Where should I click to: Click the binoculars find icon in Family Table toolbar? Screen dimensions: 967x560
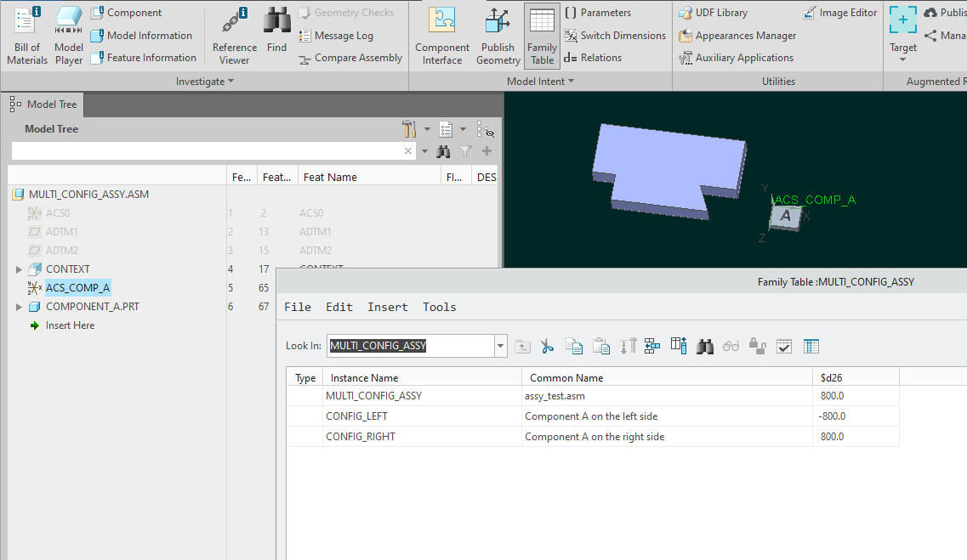704,346
